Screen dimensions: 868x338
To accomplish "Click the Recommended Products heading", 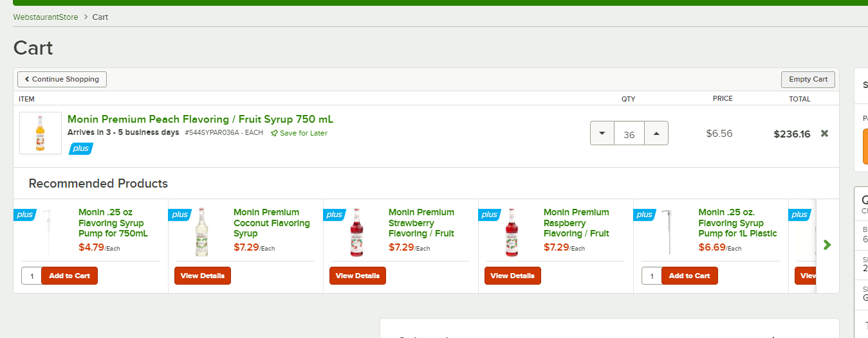I will 98,184.
